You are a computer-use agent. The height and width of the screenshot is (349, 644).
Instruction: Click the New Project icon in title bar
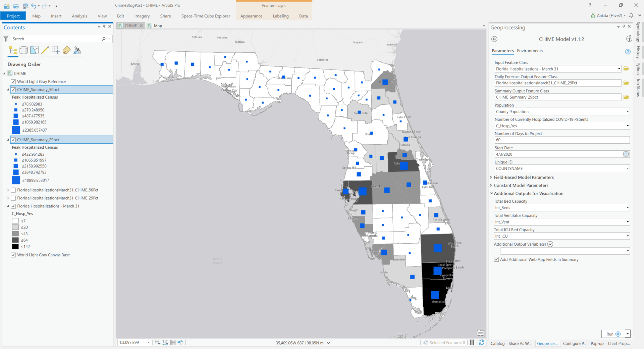[6, 6]
